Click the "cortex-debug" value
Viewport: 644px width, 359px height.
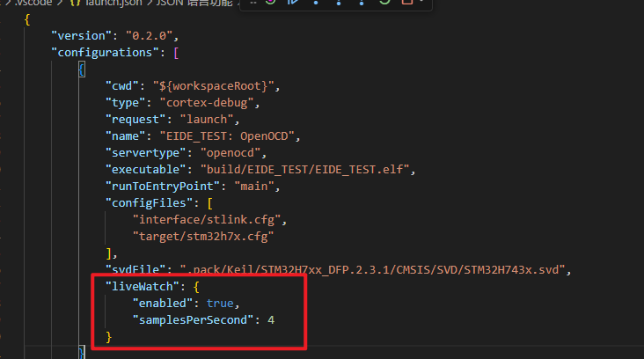pos(207,103)
